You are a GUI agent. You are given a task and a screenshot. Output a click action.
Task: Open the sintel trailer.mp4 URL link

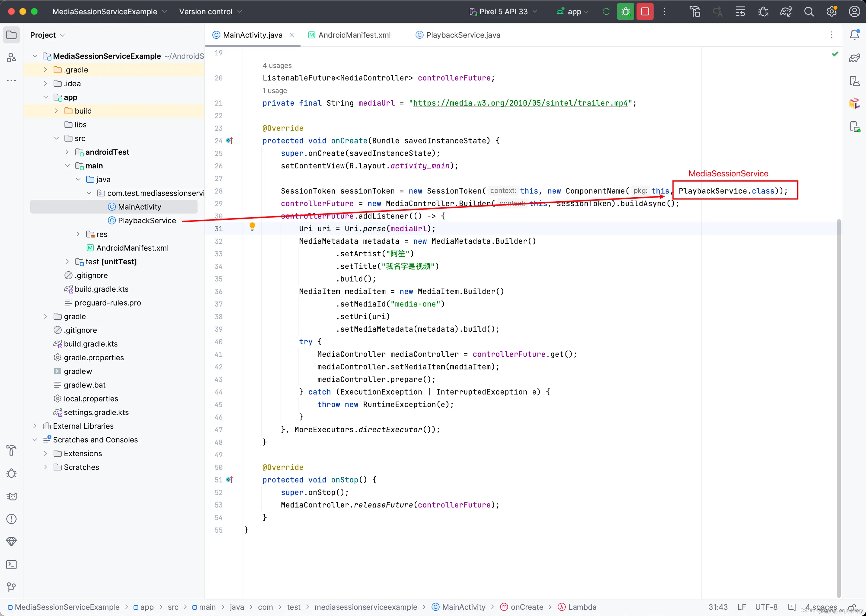(520, 103)
